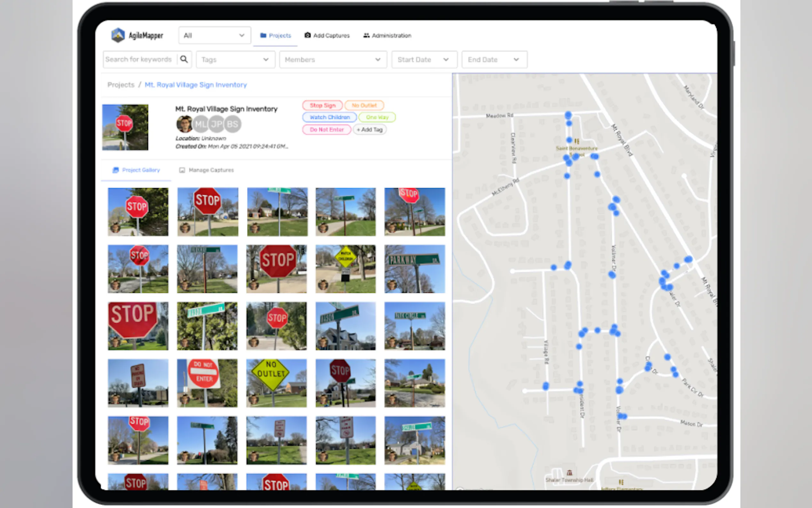Click the AgilaMapper logo icon
The height and width of the screenshot is (508, 812).
pos(118,35)
